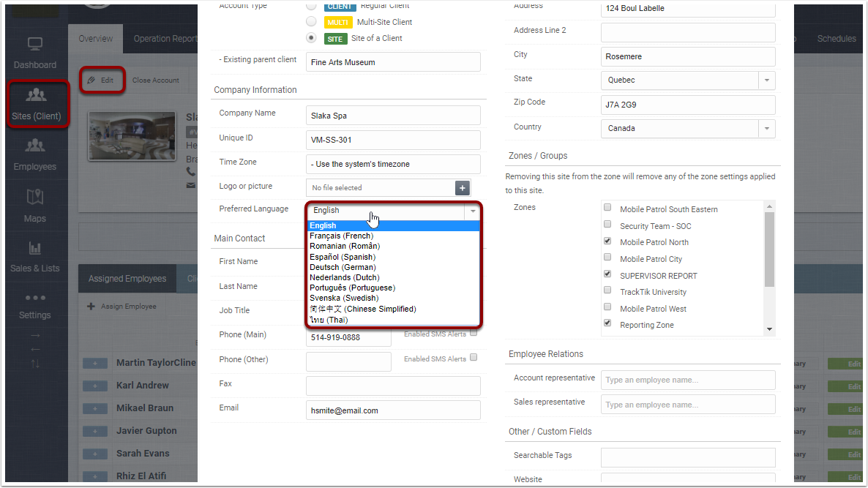Click the site profile picture thumbnail
The image size is (868, 488).
coord(132,136)
